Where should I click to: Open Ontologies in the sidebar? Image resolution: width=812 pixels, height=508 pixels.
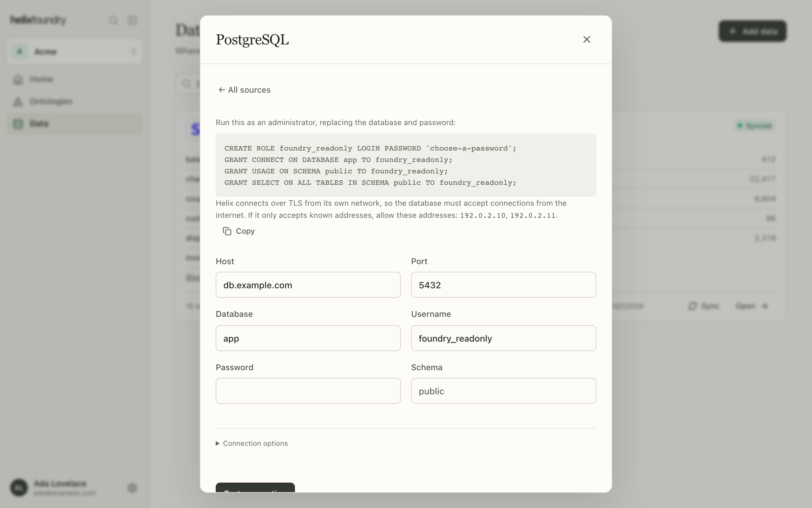tap(75, 102)
